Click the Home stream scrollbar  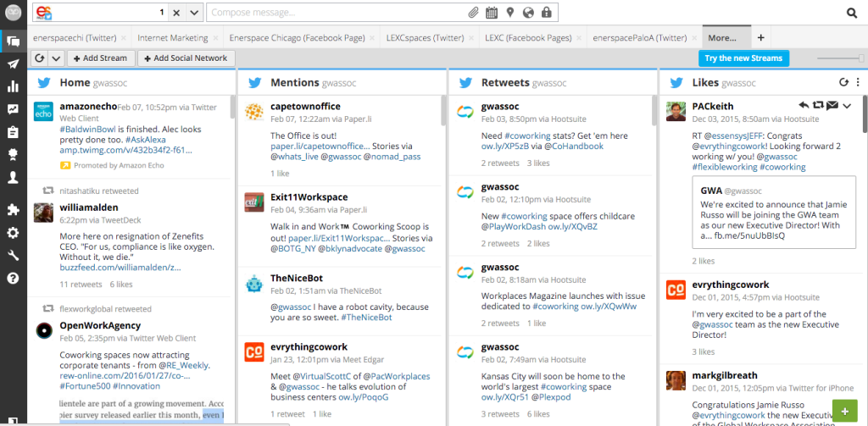click(x=232, y=108)
